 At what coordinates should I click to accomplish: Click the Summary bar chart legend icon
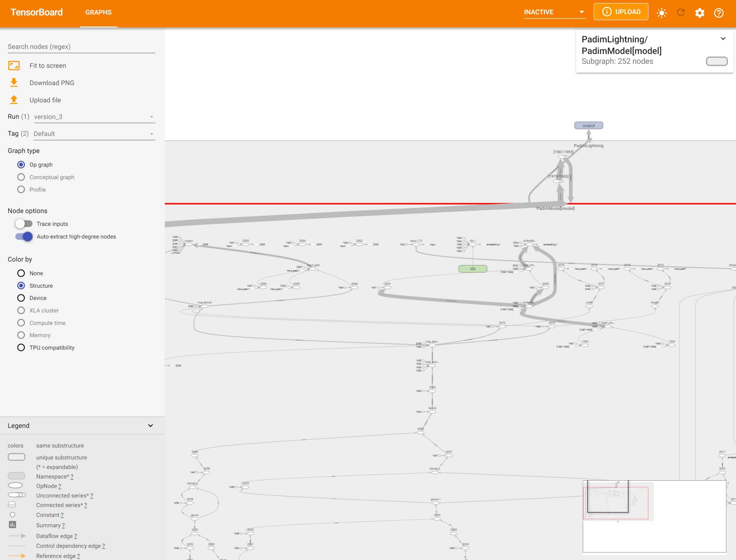point(12,525)
